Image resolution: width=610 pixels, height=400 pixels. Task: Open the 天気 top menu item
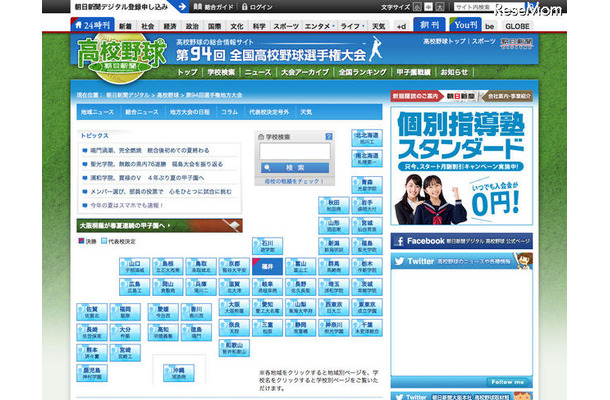tap(378, 26)
